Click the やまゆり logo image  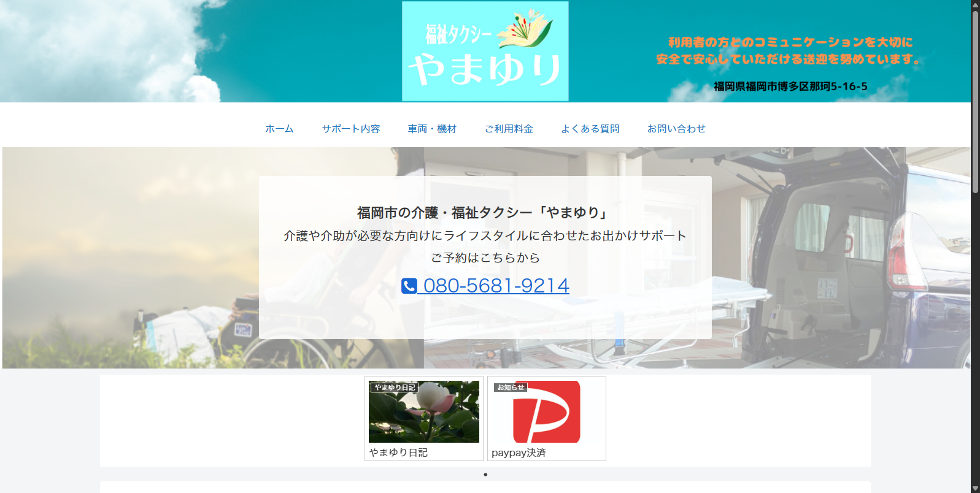click(485, 51)
